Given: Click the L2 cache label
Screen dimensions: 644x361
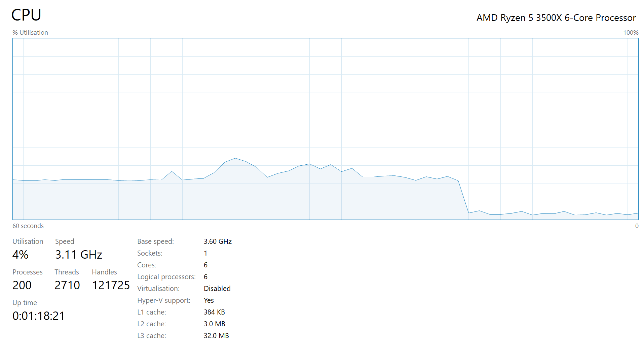Looking at the screenshot, I should point(152,324).
